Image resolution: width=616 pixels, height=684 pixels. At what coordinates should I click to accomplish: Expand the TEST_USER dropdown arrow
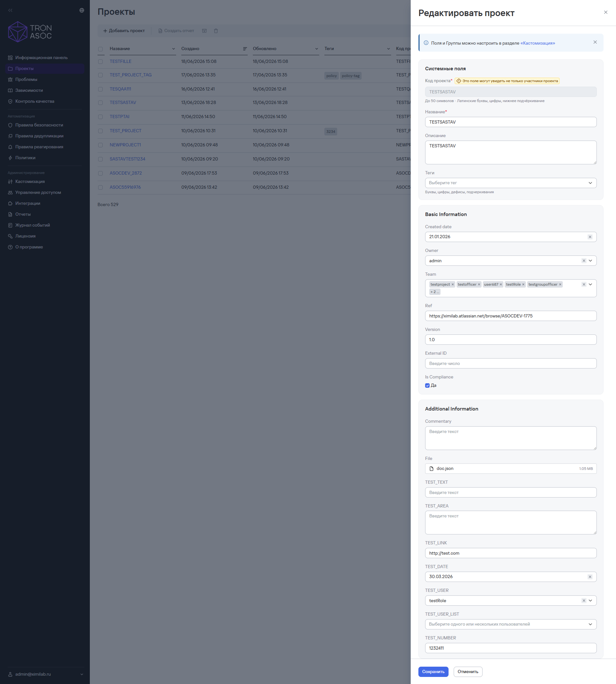[590, 601]
